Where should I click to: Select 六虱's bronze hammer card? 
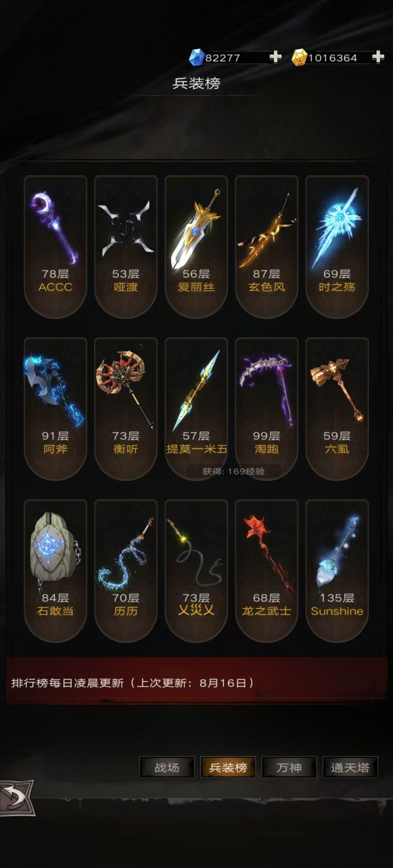[337, 409]
